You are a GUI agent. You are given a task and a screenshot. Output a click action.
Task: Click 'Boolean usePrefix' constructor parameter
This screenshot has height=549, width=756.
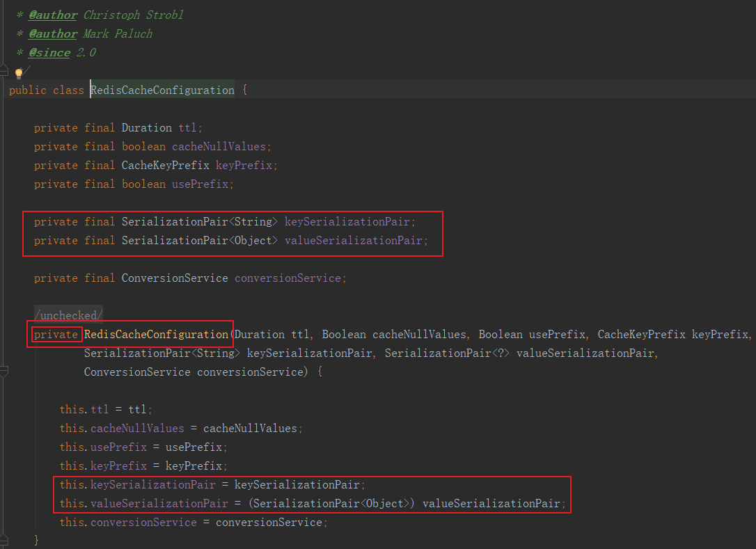532,335
